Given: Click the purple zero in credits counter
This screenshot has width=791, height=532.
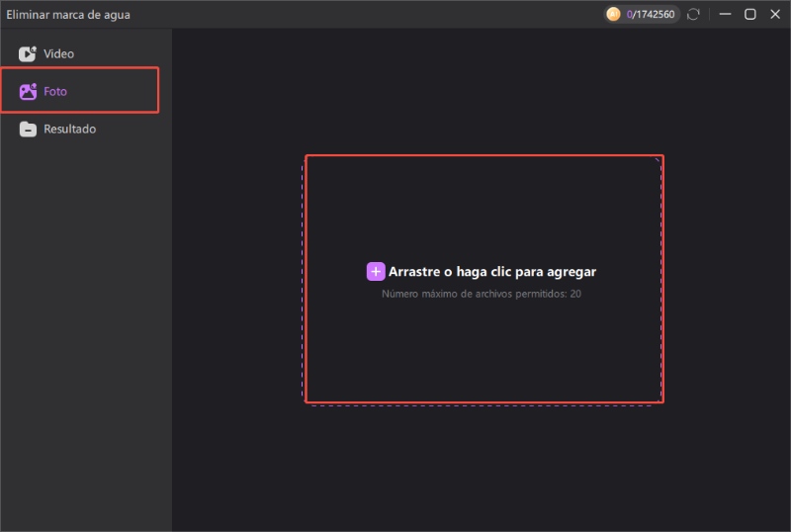Looking at the screenshot, I should pos(630,15).
